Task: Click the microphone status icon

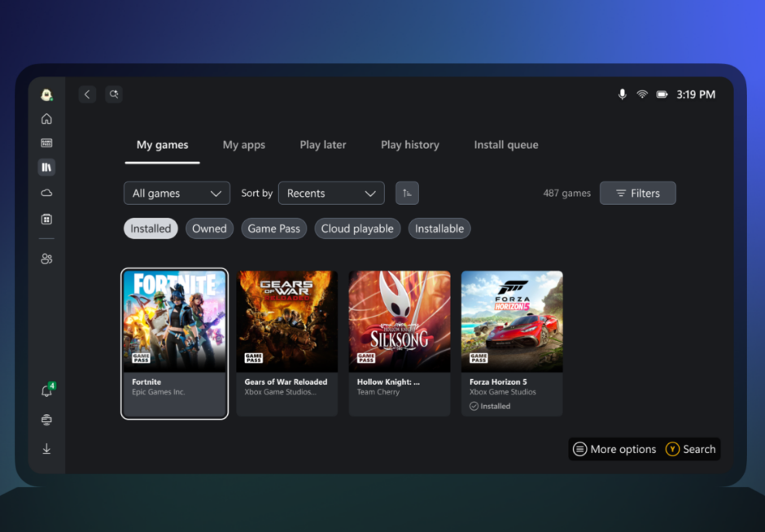Action: [x=622, y=94]
